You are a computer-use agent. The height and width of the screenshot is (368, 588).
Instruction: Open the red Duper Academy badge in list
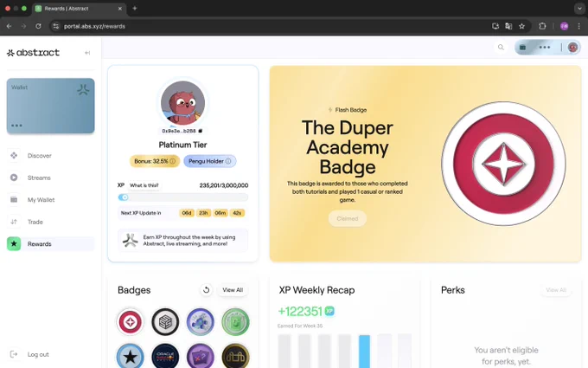coord(130,322)
